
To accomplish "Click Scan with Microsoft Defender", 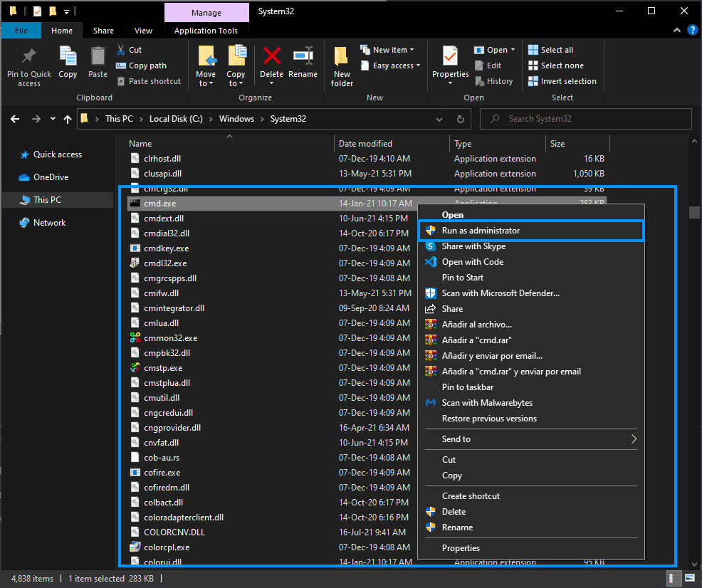I will tap(530, 293).
